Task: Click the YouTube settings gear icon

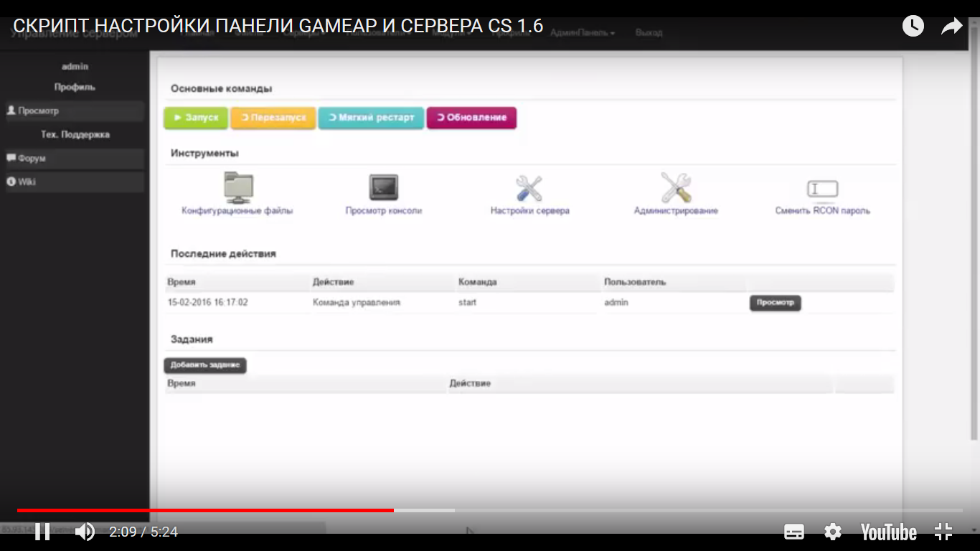Action: (x=832, y=532)
